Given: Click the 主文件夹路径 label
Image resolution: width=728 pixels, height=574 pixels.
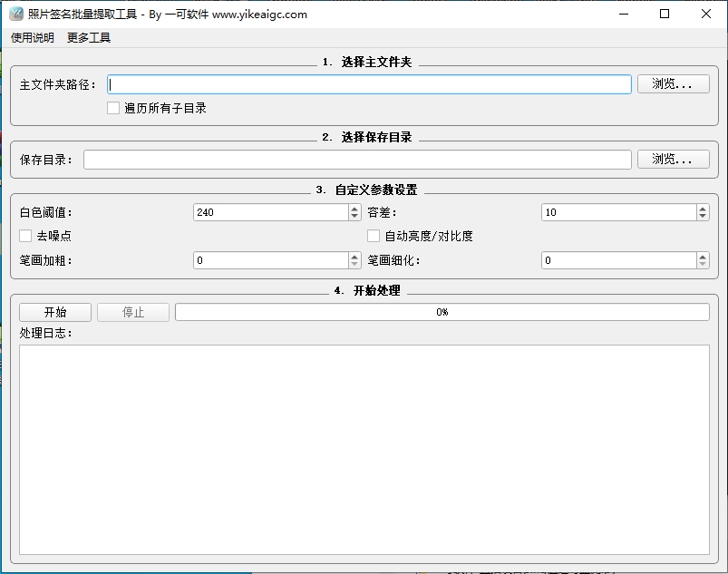Looking at the screenshot, I should tap(58, 85).
